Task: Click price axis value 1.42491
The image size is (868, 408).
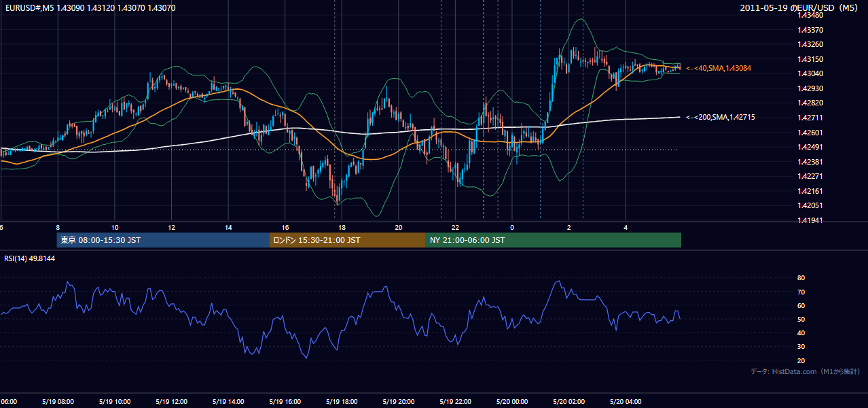Action: point(810,147)
